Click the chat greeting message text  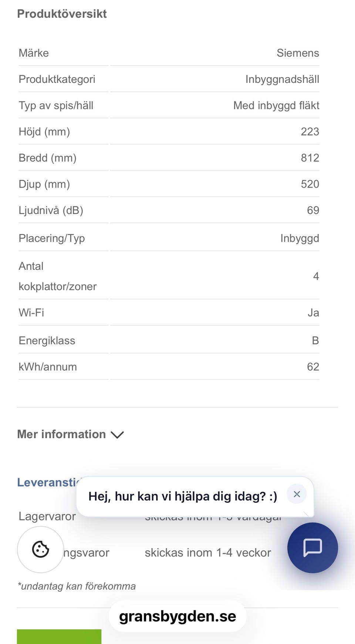click(183, 496)
